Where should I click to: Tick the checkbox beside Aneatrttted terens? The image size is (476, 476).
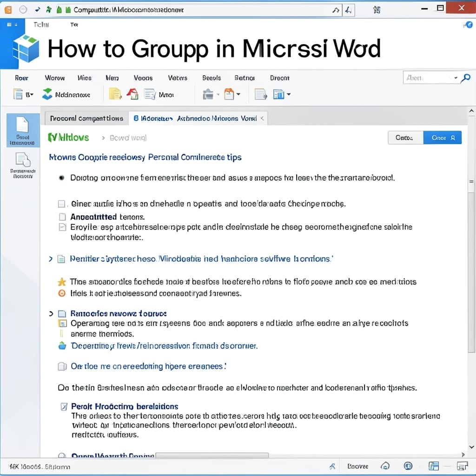(x=62, y=217)
